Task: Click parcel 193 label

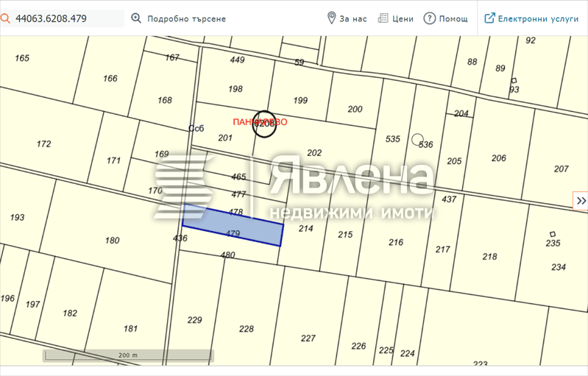Action: click(x=17, y=217)
